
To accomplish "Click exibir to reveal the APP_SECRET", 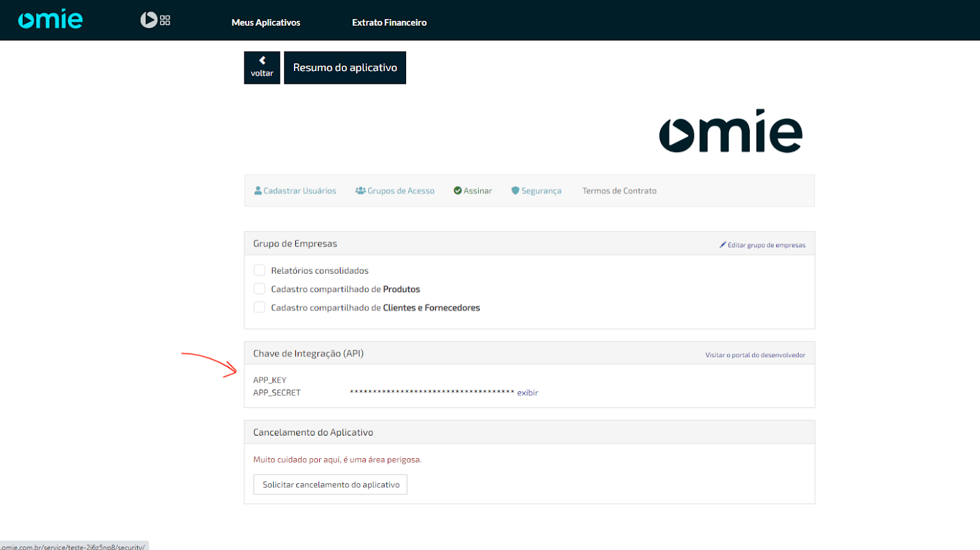I will tap(527, 393).
